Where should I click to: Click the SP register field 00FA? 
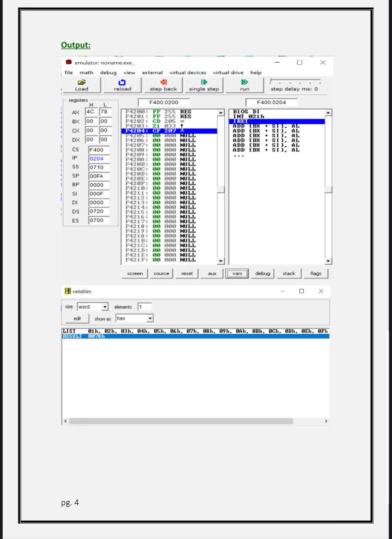pyautogui.click(x=99, y=176)
